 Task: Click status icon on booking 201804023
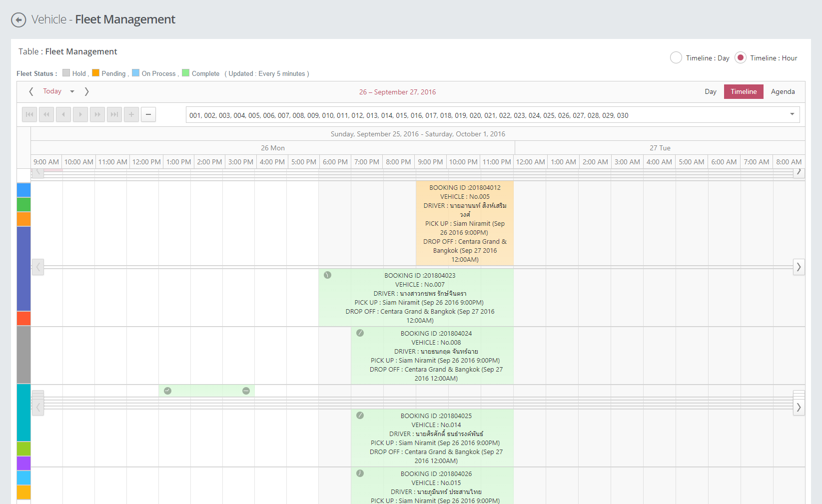coord(328,275)
